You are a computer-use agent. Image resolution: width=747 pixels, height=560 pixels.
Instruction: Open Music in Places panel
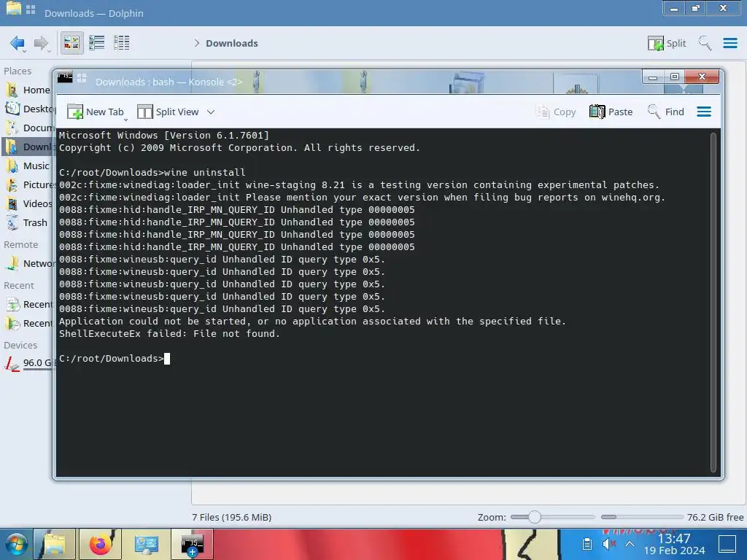click(28, 166)
